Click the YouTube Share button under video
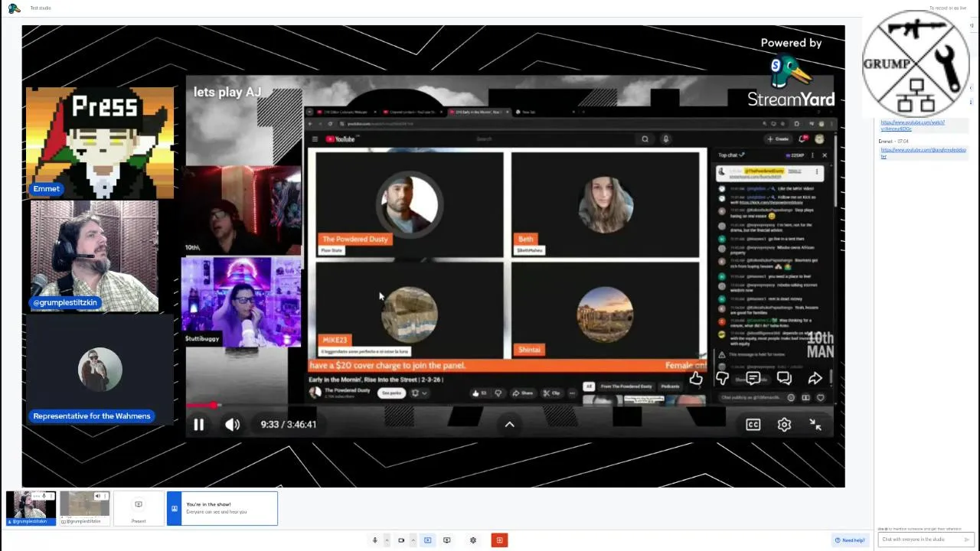Screen dimensions: 980x551 coord(523,393)
